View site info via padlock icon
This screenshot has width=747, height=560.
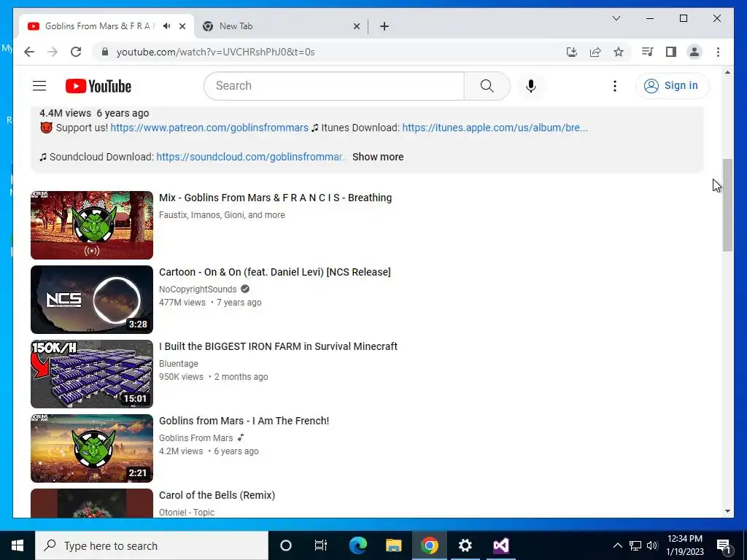[105, 52]
